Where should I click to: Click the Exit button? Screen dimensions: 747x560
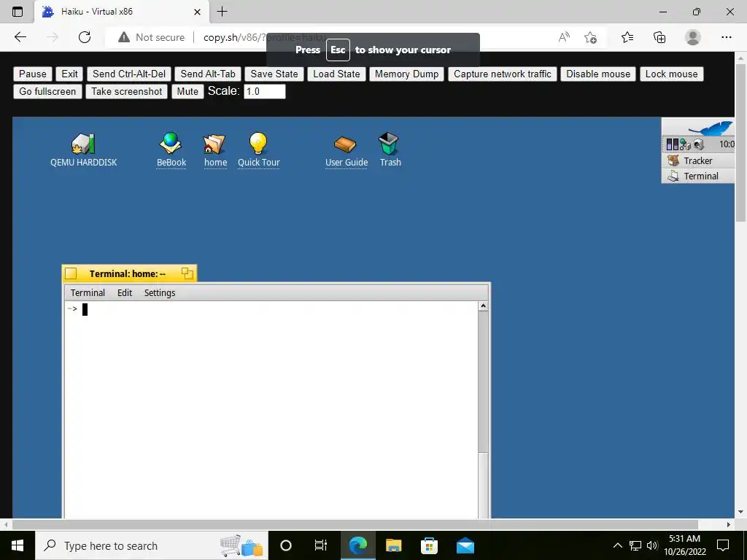(69, 74)
